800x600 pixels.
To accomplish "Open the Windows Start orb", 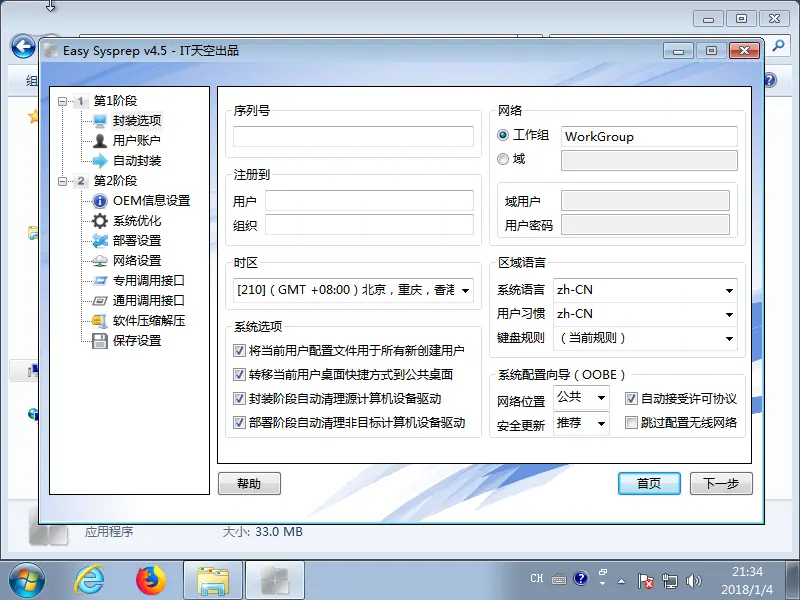I will pos(27,581).
